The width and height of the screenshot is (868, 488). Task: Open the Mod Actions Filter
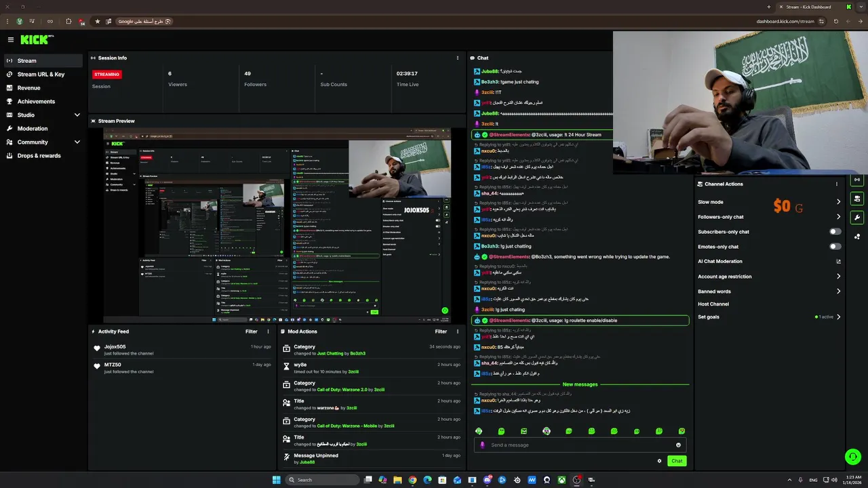point(441,332)
